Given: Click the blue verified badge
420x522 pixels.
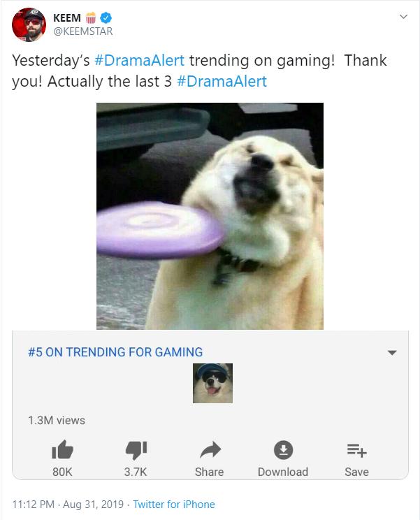Looking at the screenshot, I should (x=106, y=17).
